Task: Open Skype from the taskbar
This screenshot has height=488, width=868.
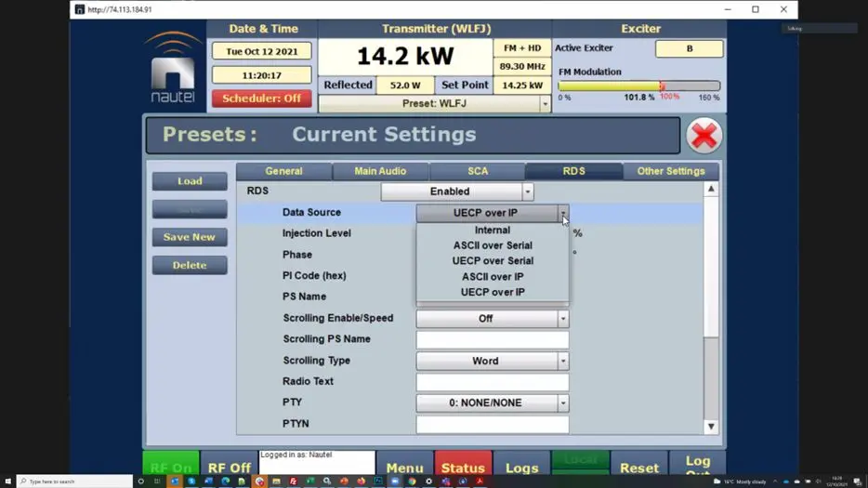Action: (x=191, y=481)
